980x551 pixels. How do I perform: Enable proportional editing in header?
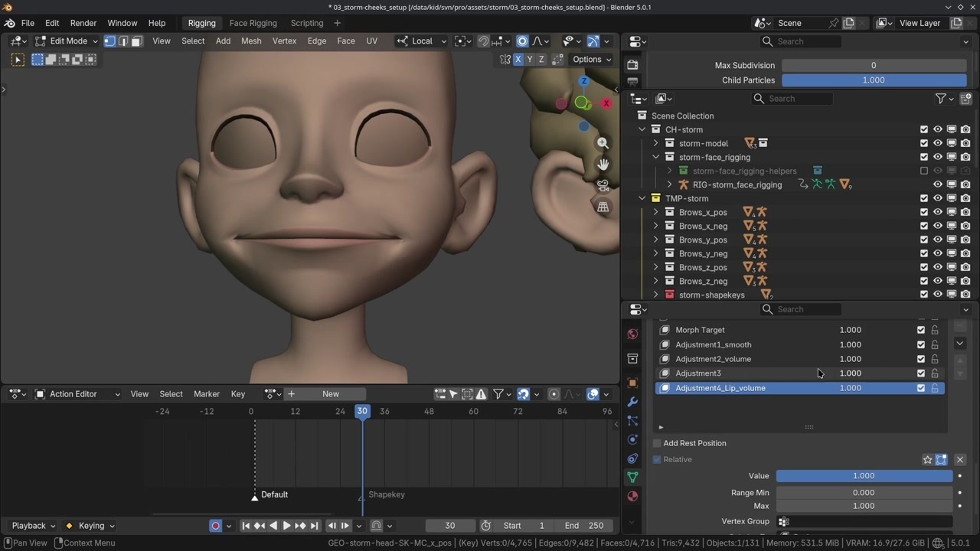point(522,41)
